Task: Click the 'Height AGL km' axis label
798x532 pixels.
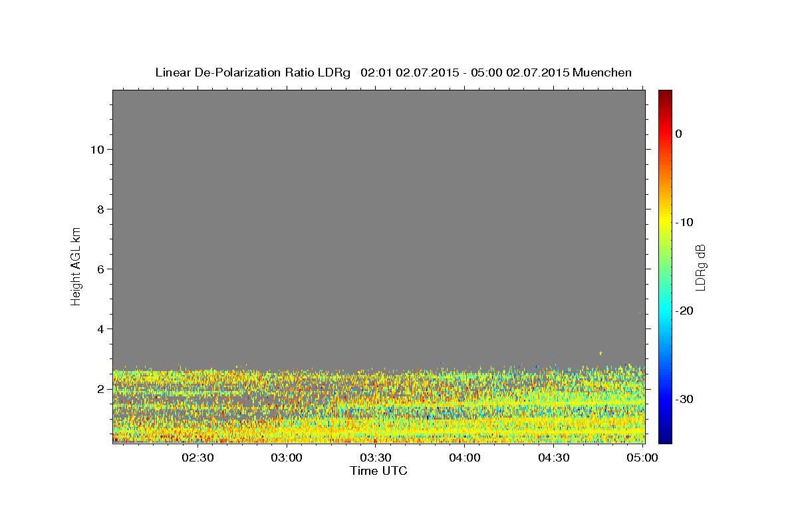Action: (x=76, y=266)
